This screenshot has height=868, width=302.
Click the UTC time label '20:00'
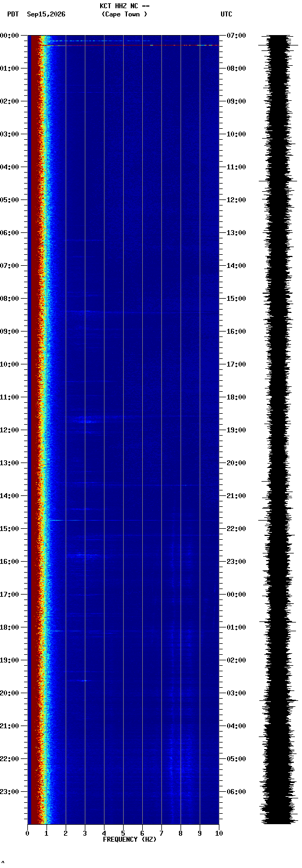236,463
